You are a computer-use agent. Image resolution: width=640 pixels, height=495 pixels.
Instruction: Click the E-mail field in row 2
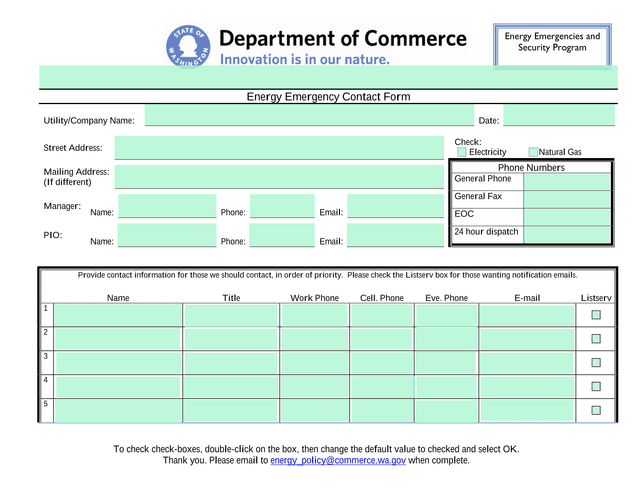527,339
